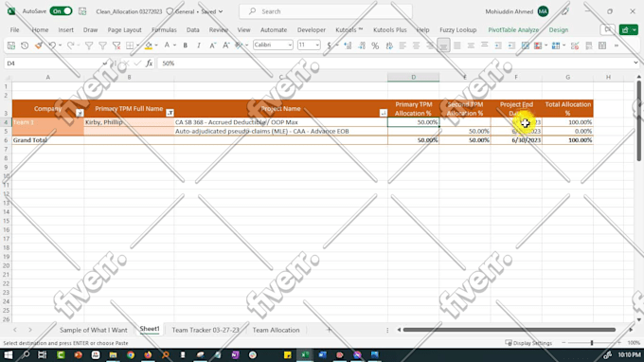Adjust the zoom slider handle
644x362 pixels.
(592, 343)
